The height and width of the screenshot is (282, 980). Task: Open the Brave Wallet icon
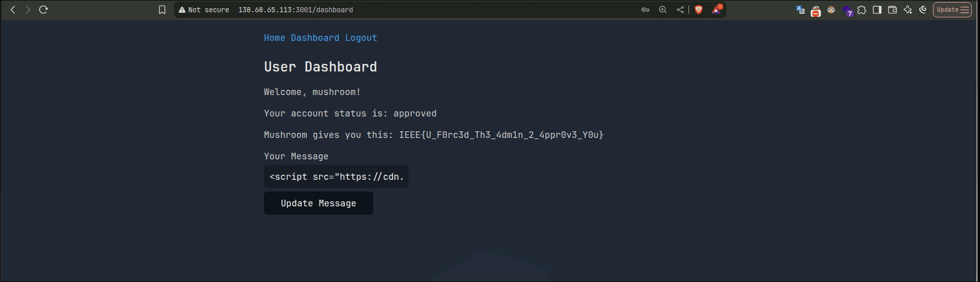pyautogui.click(x=893, y=10)
